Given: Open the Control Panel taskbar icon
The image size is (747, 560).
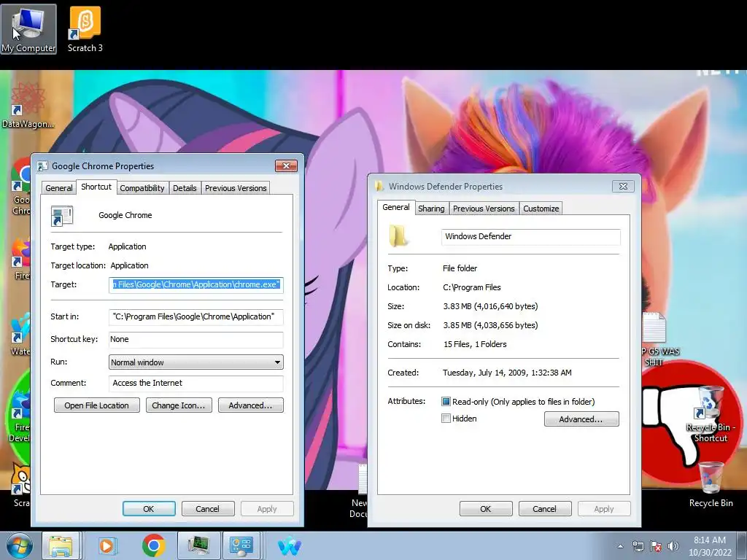Looking at the screenshot, I should point(241,545).
